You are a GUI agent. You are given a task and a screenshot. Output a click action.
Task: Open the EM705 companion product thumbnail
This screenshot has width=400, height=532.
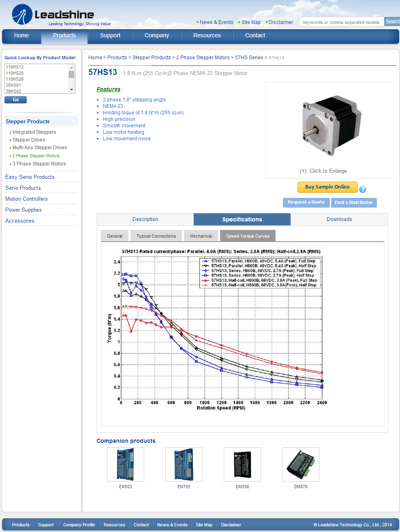click(x=184, y=464)
